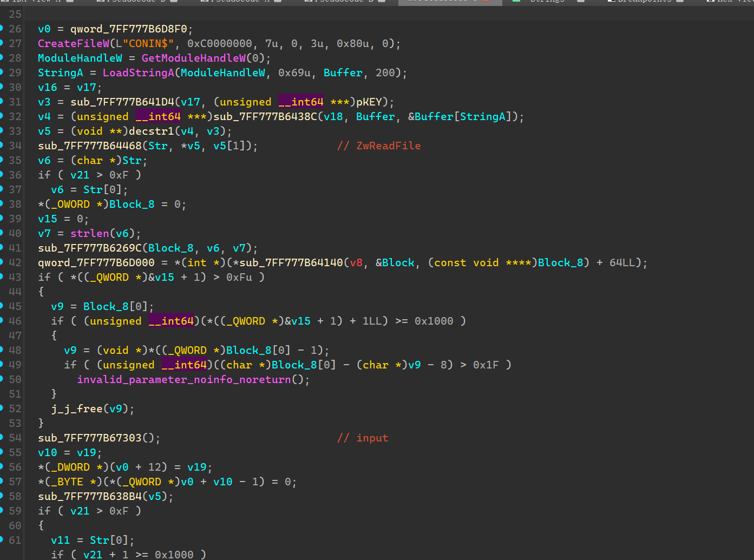
Task: Click the gutter marker beside line 31
Action: (2, 101)
